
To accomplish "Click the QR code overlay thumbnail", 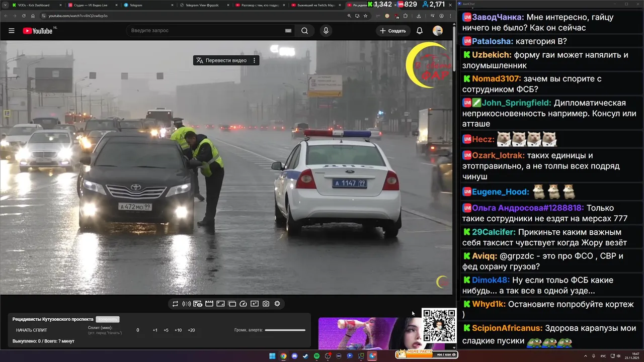I will [439, 326].
